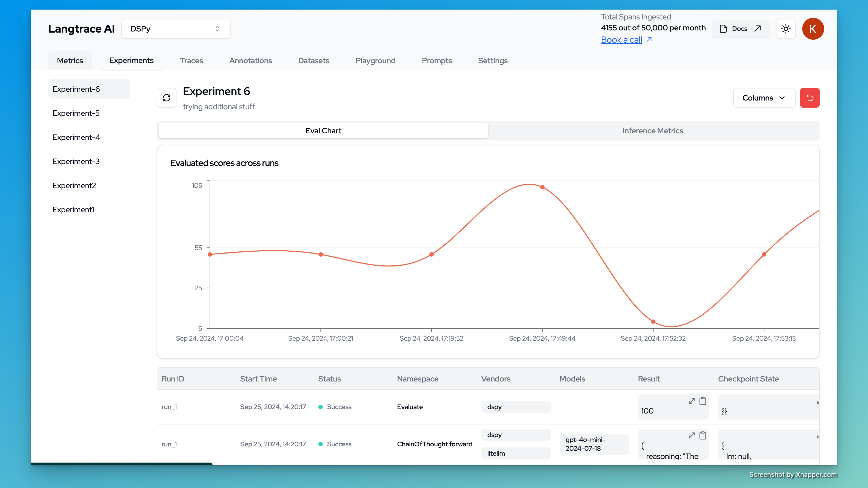The height and width of the screenshot is (488, 868).
Task: Open the Traces tab
Action: (191, 61)
